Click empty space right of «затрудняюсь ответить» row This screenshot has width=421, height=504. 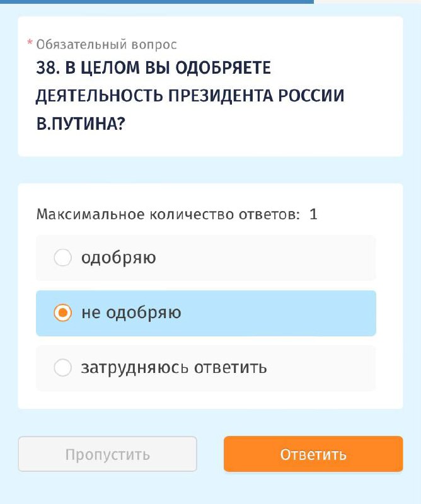point(321,368)
